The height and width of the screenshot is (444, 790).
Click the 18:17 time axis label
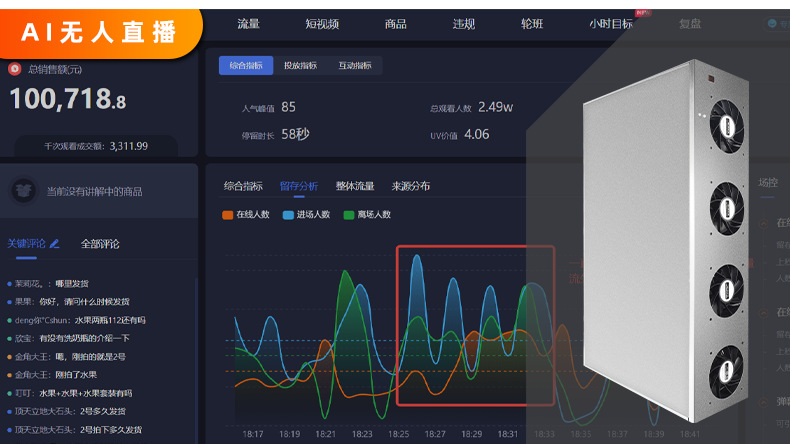click(x=252, y=434)
